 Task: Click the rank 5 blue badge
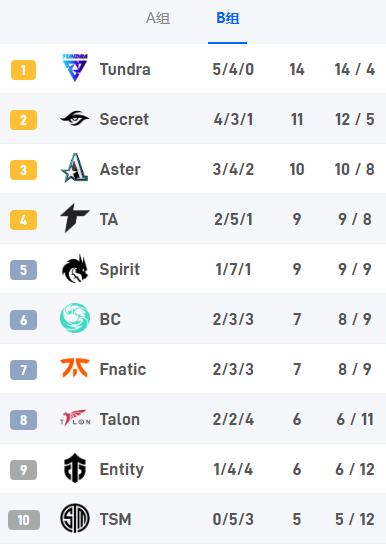click(x=23, y=270)
